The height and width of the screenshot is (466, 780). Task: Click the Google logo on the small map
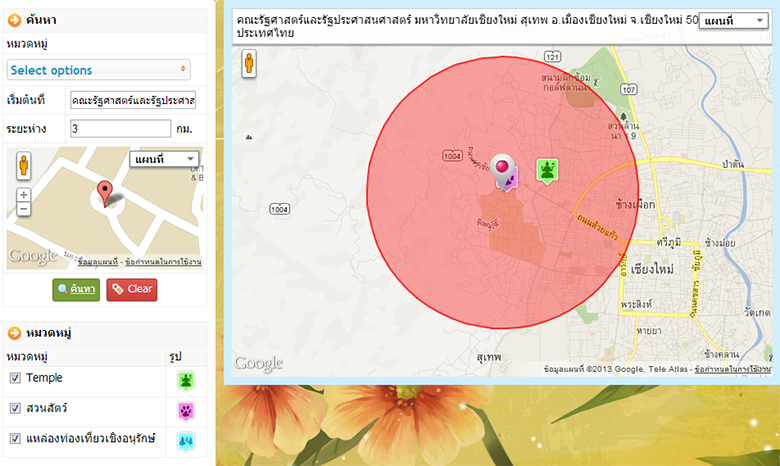32,256
